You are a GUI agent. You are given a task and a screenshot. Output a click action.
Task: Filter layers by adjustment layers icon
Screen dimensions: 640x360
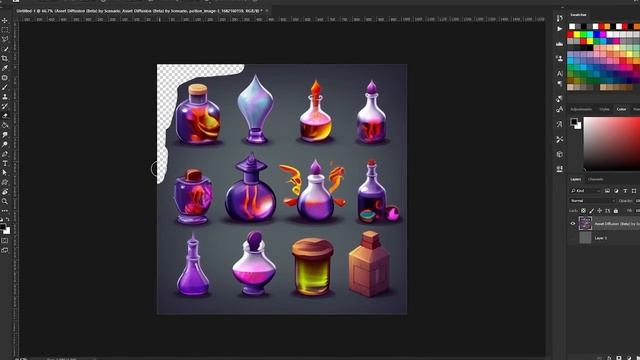(616, 191)
